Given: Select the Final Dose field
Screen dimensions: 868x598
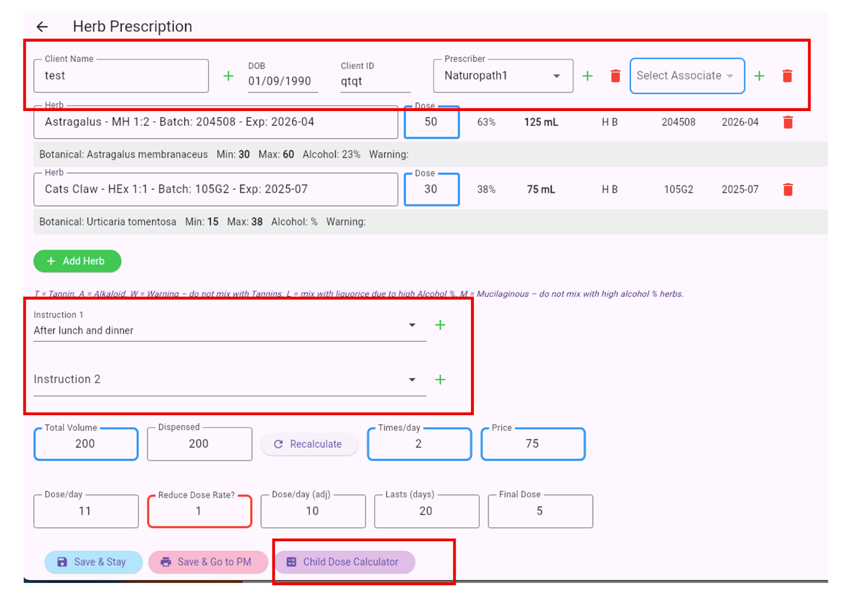Looking at the screenshot, I should point(540,511).
